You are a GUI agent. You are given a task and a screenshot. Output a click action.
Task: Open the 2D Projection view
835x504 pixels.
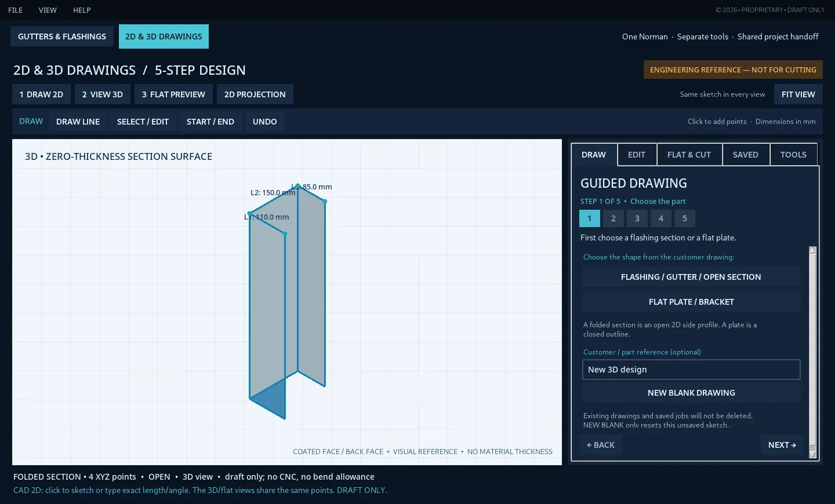[x=255, y=94]
